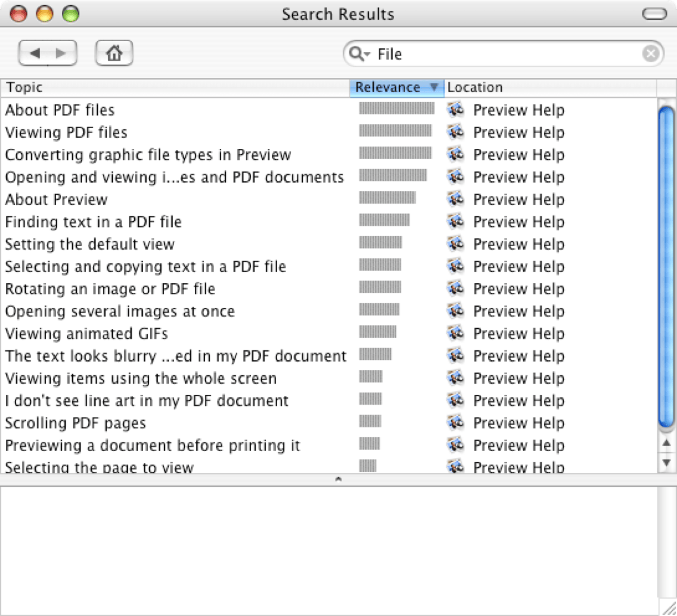Clear the search field with the X icon

click(650, 54)
